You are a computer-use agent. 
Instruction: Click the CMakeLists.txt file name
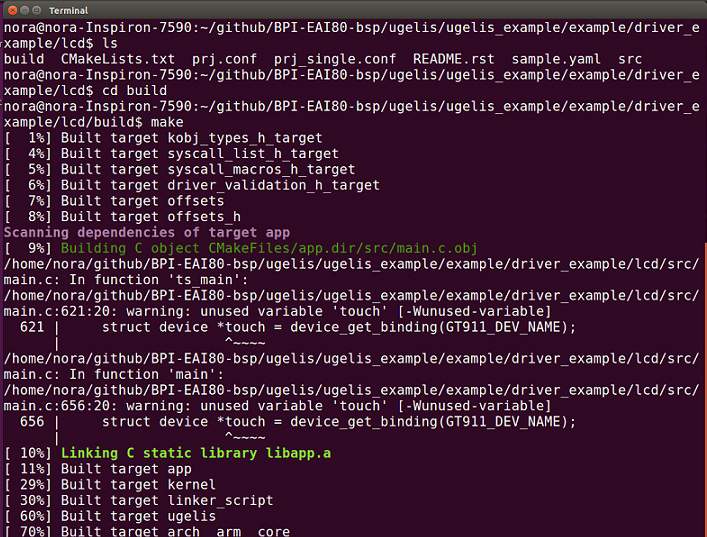click(118, 59)
